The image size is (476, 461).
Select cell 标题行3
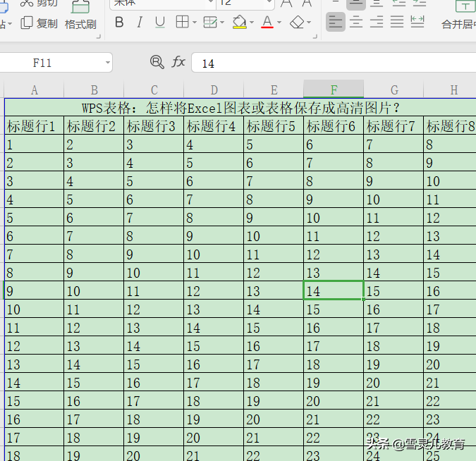click(x=154, y=125)
